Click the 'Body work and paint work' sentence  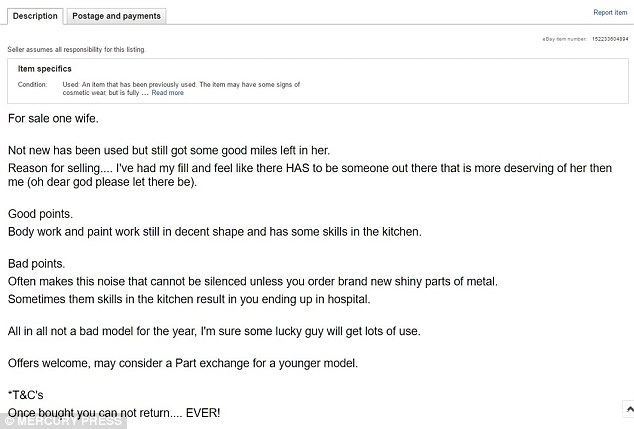(215, 232)
